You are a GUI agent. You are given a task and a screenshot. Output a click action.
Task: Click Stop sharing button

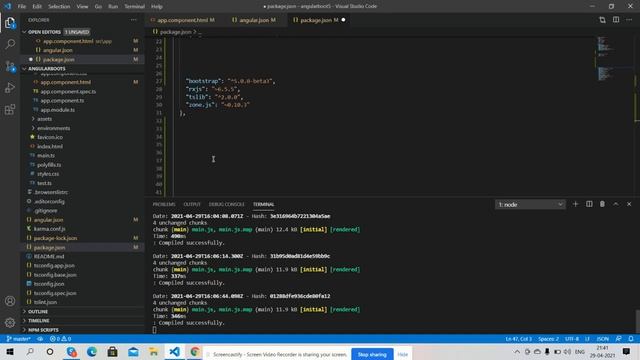tap(372, 354)
